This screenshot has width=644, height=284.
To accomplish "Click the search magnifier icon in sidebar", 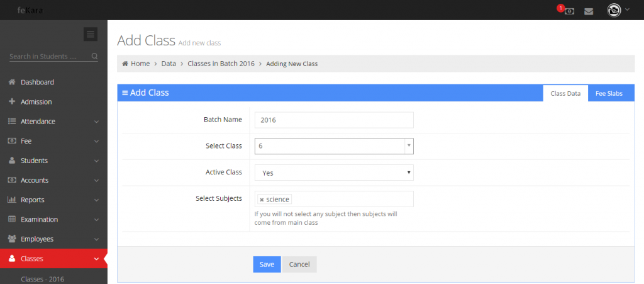I will pos(94,56).
